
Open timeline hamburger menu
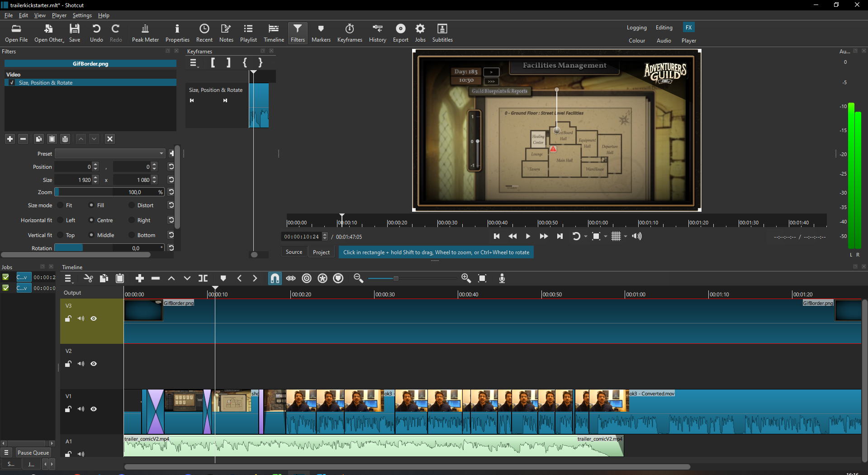pyautogui.click(x=68, y=278)
